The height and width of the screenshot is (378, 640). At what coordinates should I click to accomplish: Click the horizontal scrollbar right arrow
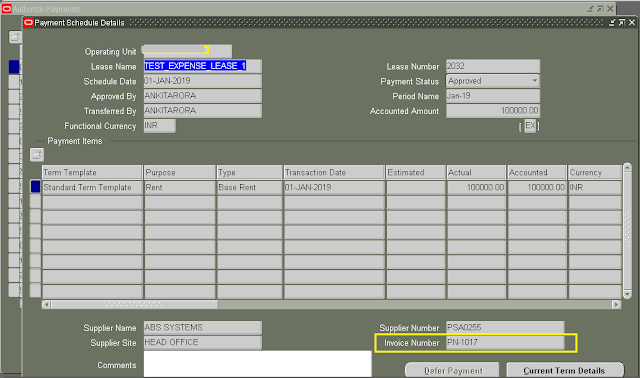tap(616, 304)
